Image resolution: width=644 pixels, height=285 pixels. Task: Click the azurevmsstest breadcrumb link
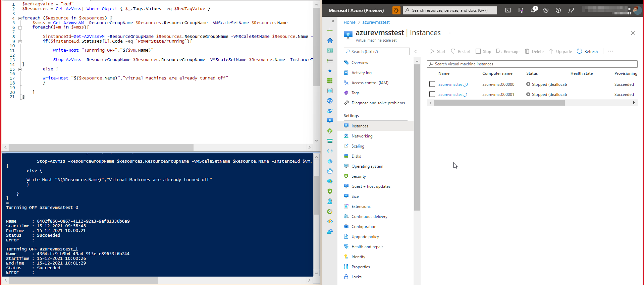(376, 22)
